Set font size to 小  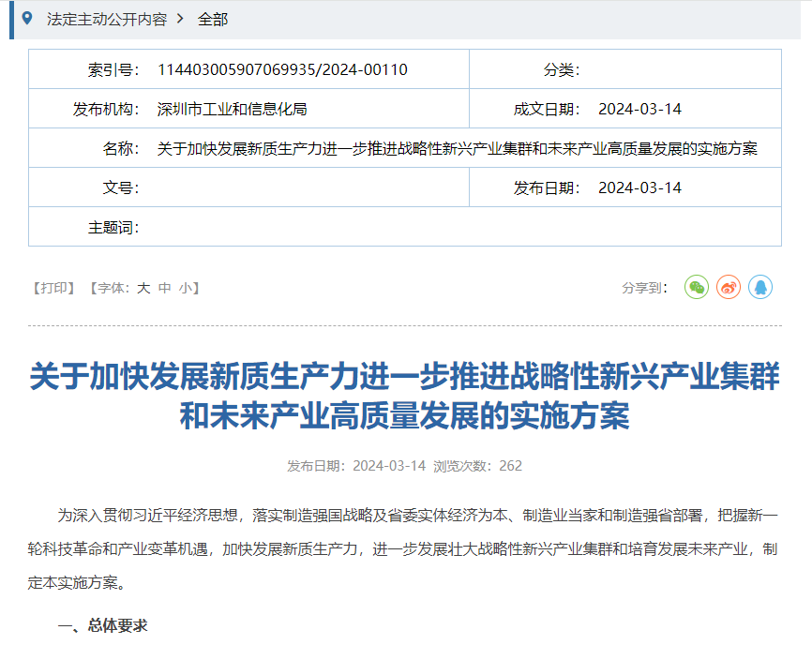click(186, 288)
